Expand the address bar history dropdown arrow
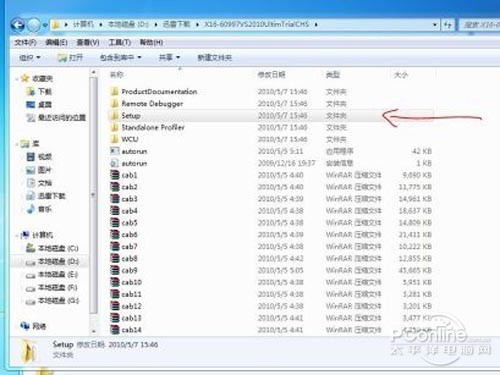 (434, 25)
